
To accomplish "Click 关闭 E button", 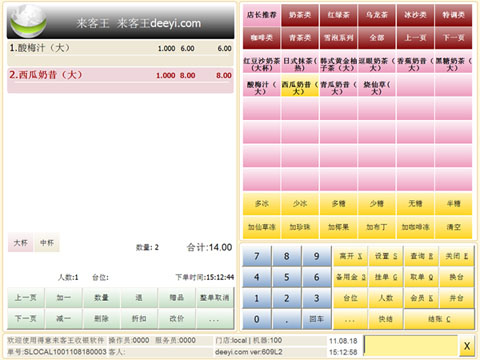I will pos(457,256).
